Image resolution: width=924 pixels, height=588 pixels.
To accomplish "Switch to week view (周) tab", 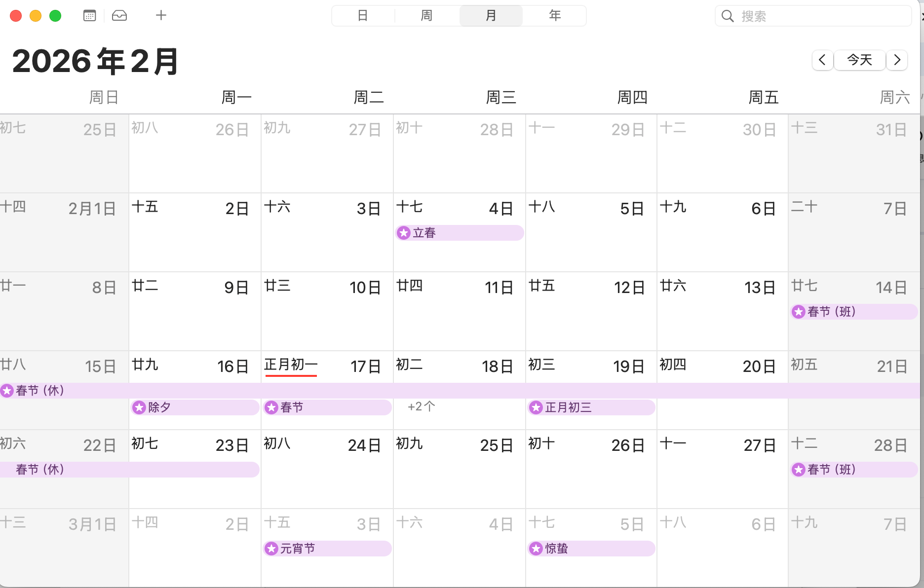I will (x=426, y=16).
